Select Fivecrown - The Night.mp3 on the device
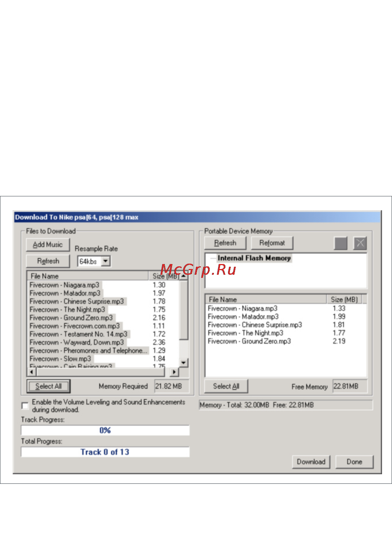The width and height of the screenshot is (392, 538). (x=246, y=333)
